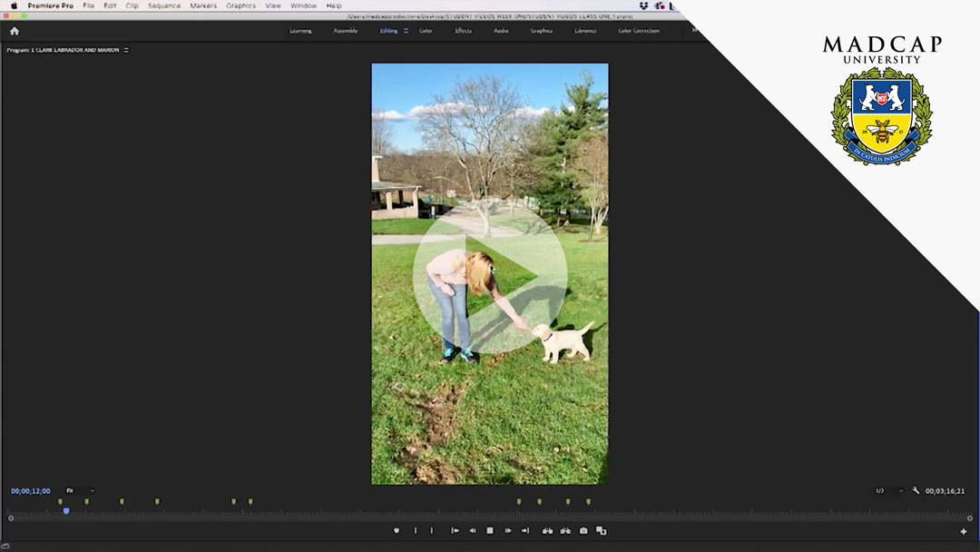This screenshot has width=980, height=552.
Task: Stop playback in Program monitor
Action: 490,531
